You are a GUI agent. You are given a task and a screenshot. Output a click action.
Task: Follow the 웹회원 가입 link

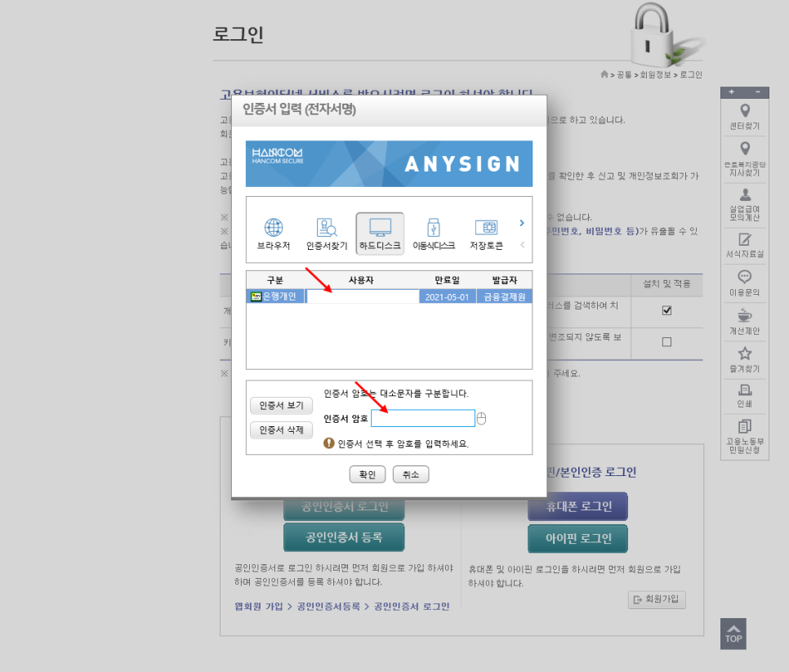click(259, 607)
